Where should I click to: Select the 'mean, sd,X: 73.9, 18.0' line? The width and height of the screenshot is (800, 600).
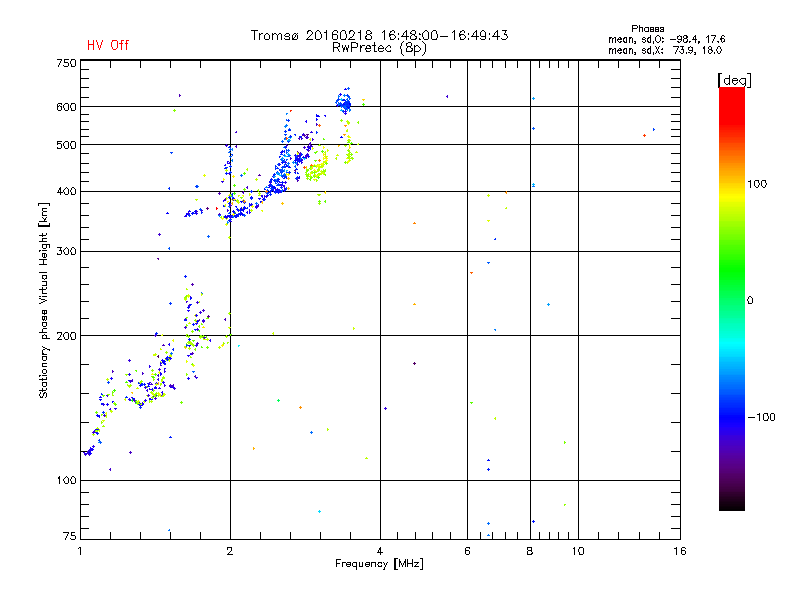pos(665,50)
